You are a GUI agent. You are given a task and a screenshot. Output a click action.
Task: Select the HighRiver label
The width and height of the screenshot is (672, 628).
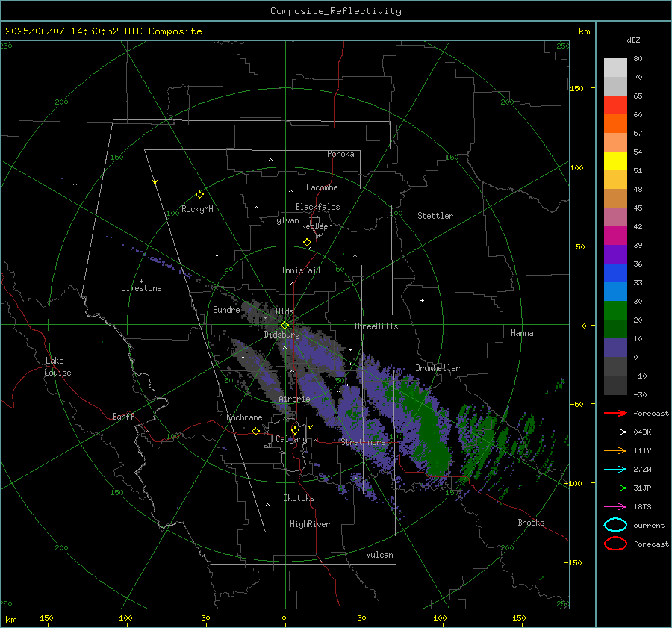coord(310,524)
